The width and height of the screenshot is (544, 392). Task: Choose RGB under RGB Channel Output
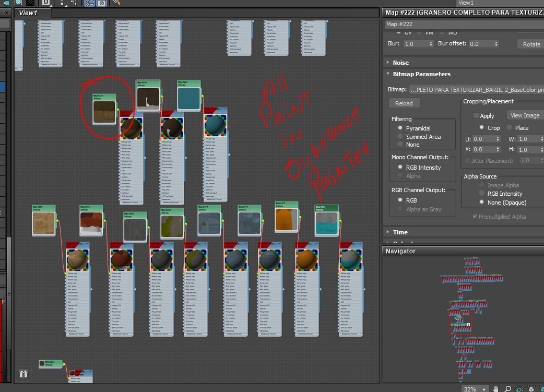click(x=400, y=200)
